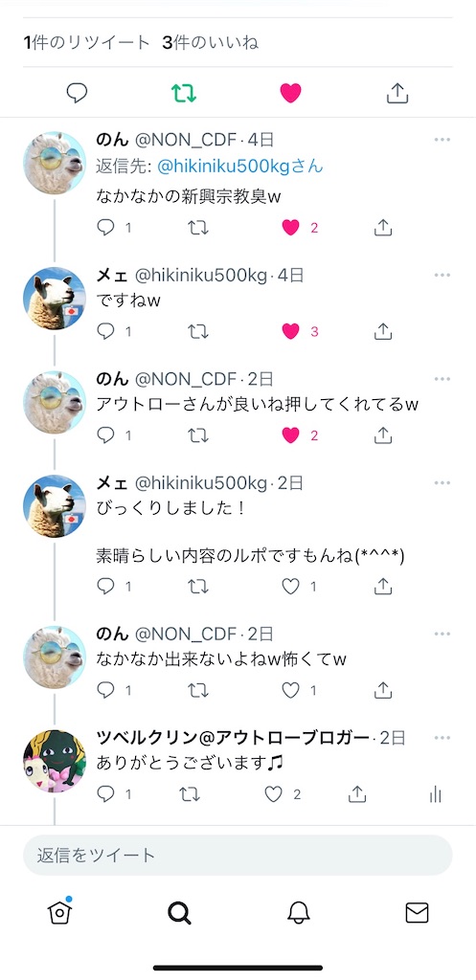Reply to the main tweet using bubble icon

pyautogui.click(x=77, y=93)
